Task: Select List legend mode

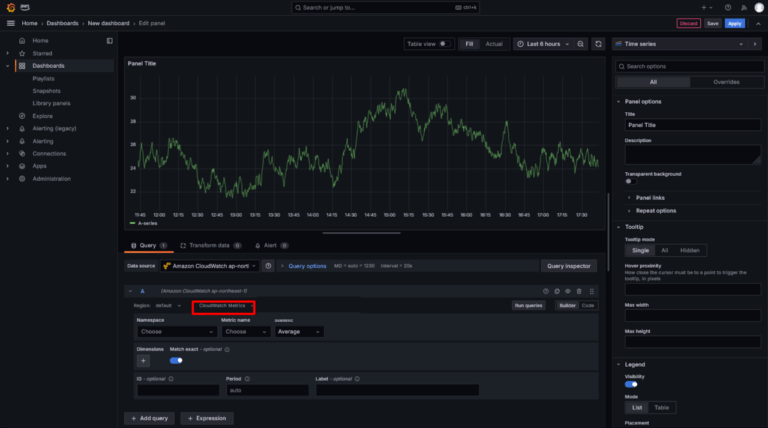Action: pos(637,407)
